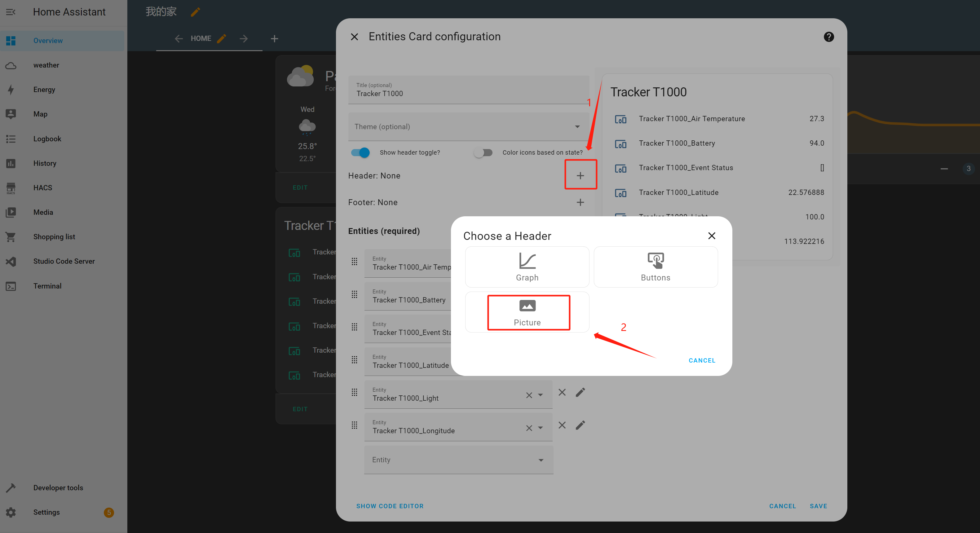Clear the Tracker T1000_Longitude entity field
This screenshot has width=980, height=533.
(529, 428)
